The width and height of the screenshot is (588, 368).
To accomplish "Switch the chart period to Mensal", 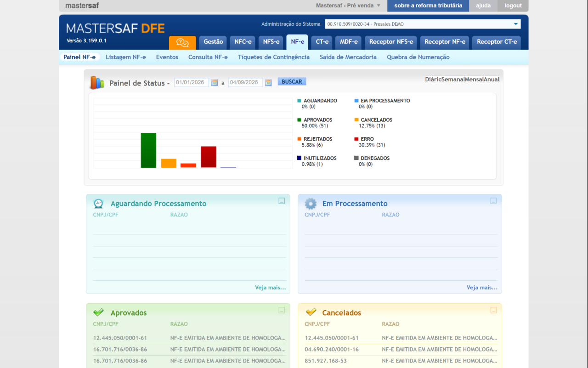I will (x=474, y=79).
